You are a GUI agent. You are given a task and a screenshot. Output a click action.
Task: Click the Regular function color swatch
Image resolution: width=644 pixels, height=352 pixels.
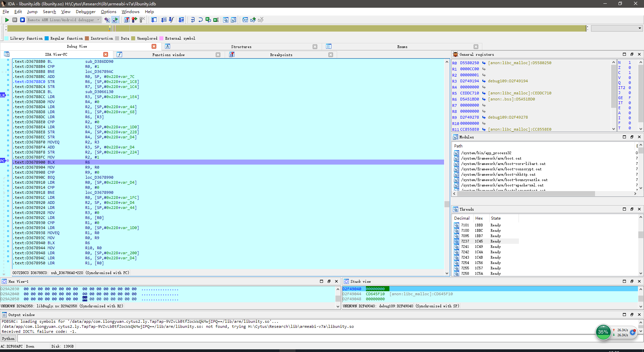point(47,38)
